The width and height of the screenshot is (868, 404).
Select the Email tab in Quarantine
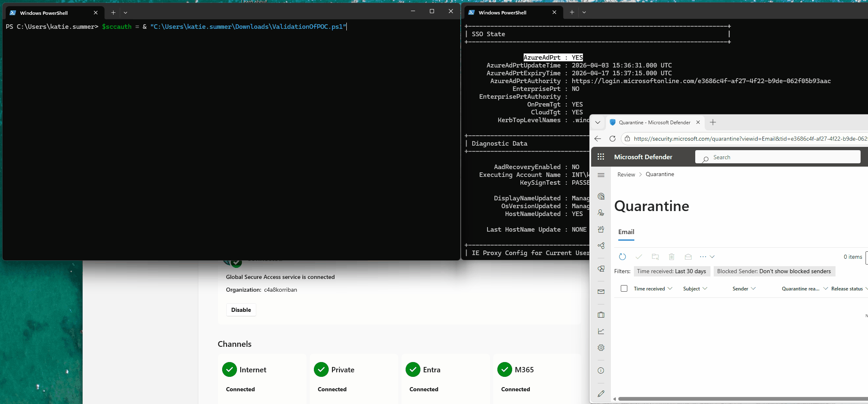click(x=626, y=232)
